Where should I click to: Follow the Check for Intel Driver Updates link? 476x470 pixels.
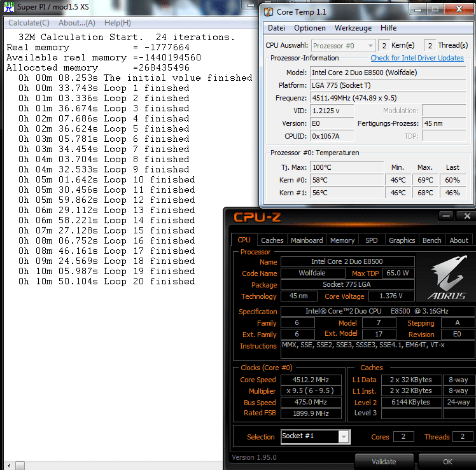[417, 58]
